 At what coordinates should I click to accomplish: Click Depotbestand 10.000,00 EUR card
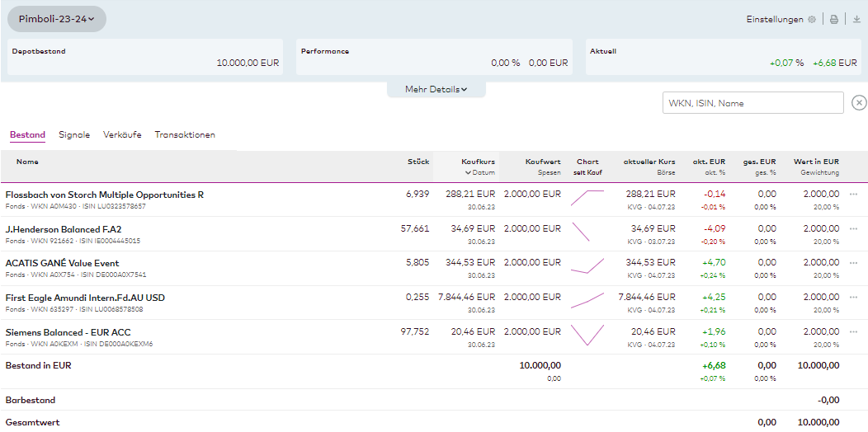click(144, 57)
